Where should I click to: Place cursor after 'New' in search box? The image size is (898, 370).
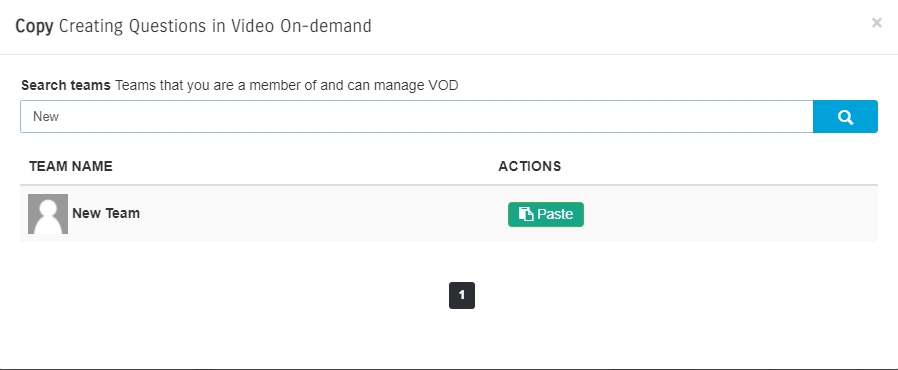click(60, 117)
